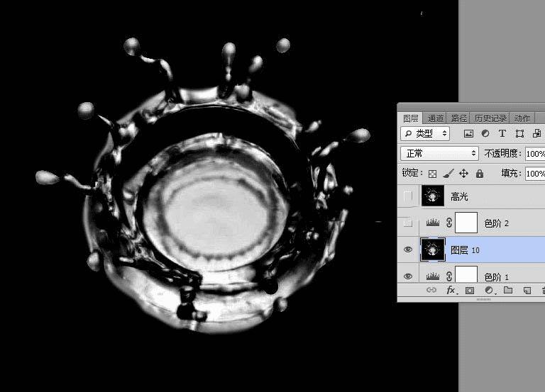
Task: Switch to the 图层 tab
Action: tap(410, 118)
